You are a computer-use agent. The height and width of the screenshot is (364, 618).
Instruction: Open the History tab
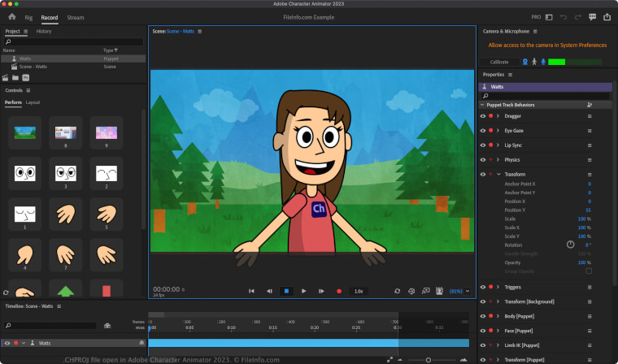click(x=44, y=31)
